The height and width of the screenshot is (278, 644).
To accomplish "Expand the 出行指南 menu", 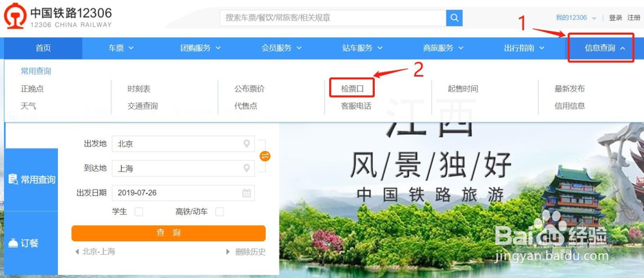I will point(524,48).
